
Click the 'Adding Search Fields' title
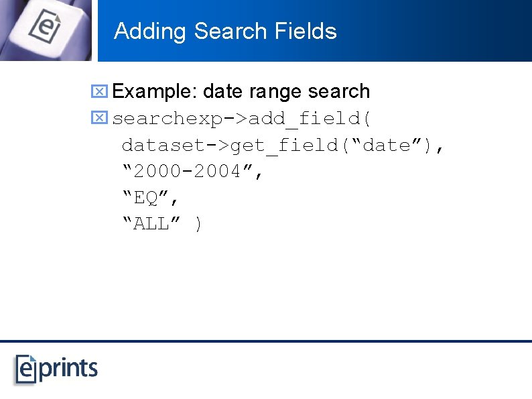[225, 32]
